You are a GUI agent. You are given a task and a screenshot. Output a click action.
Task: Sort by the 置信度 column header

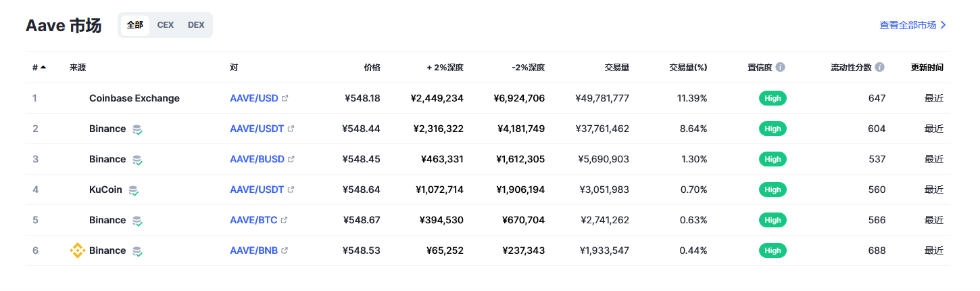point(760,68)
